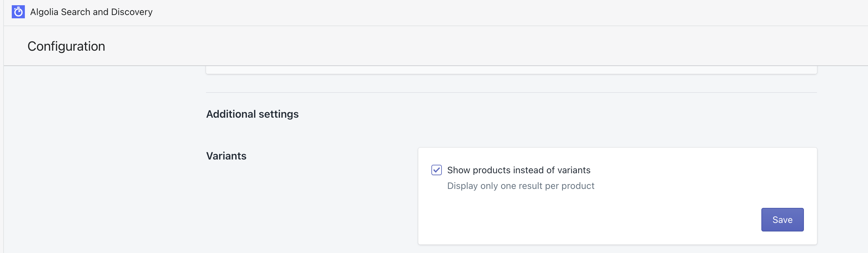Click the 'Show products instead of variants' label text
This screenshot has height=253, width=868.
click(519, 170)
